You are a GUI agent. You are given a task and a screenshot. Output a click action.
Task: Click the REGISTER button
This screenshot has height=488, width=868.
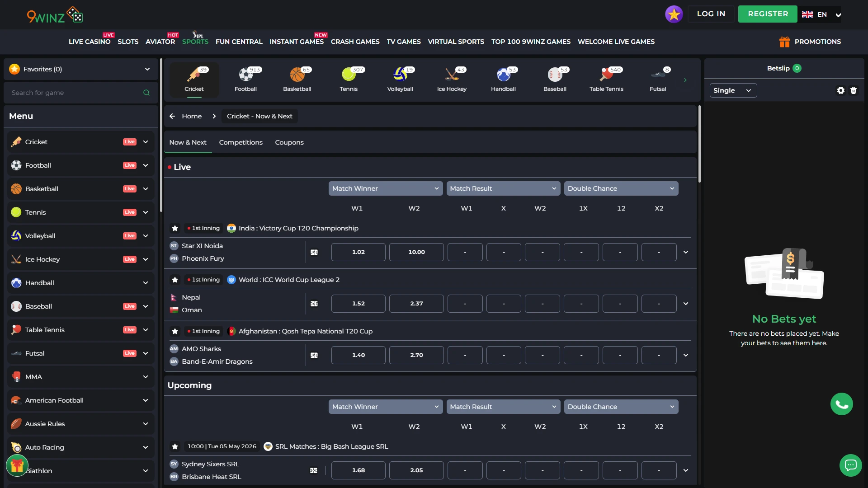click(x=768, y=14)
